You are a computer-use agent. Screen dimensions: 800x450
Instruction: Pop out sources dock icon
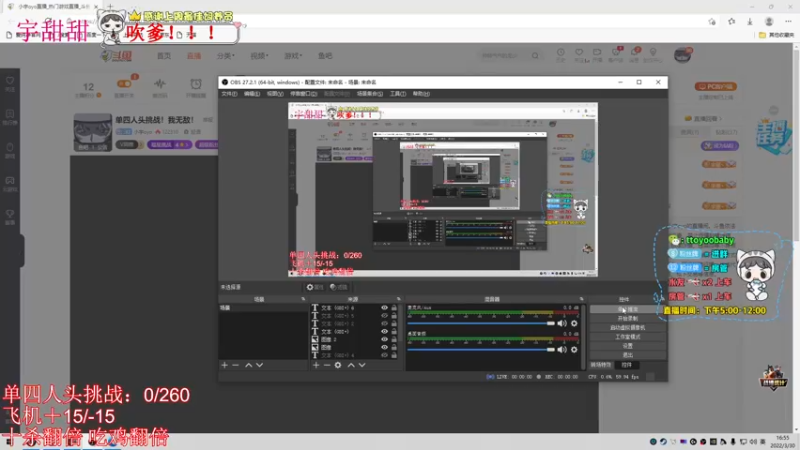(398, 299)
